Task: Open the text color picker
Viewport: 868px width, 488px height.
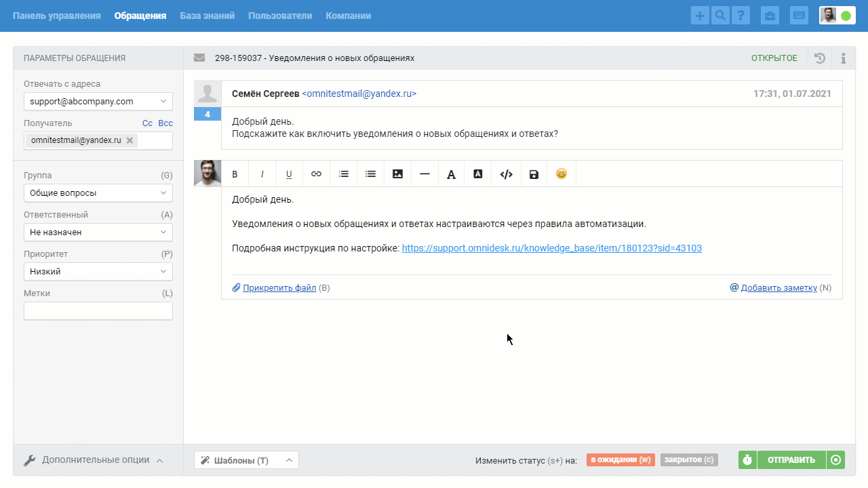Action: (x=452, y=174)
